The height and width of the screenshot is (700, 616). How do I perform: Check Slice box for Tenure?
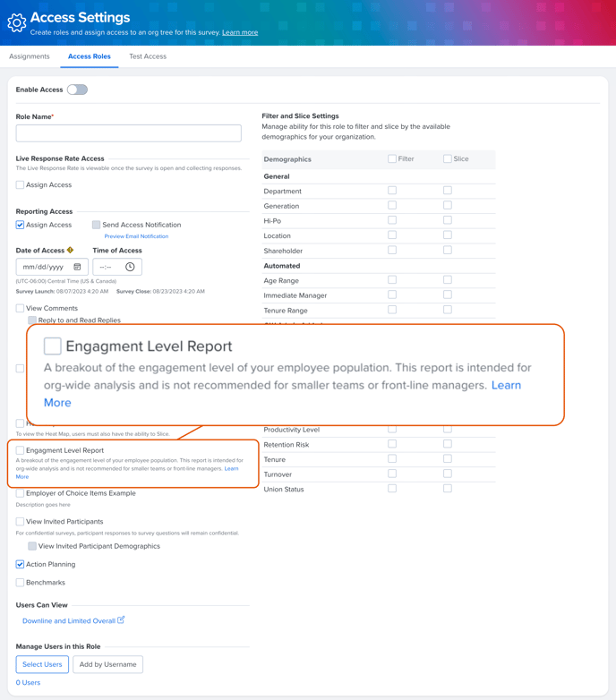click(448, 459)
